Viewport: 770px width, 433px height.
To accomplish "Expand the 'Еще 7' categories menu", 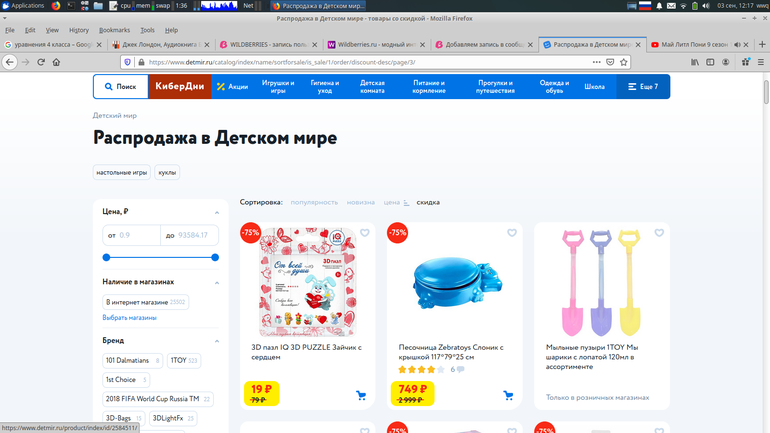I will coord(642,87).
